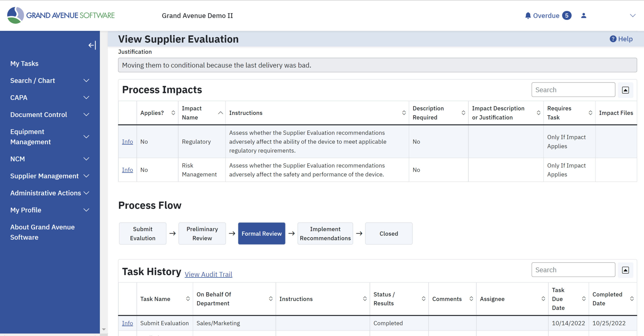Sort Task History by Assignee column
Image resolution: width=644 pixels, height=336 pixels.
543,299
